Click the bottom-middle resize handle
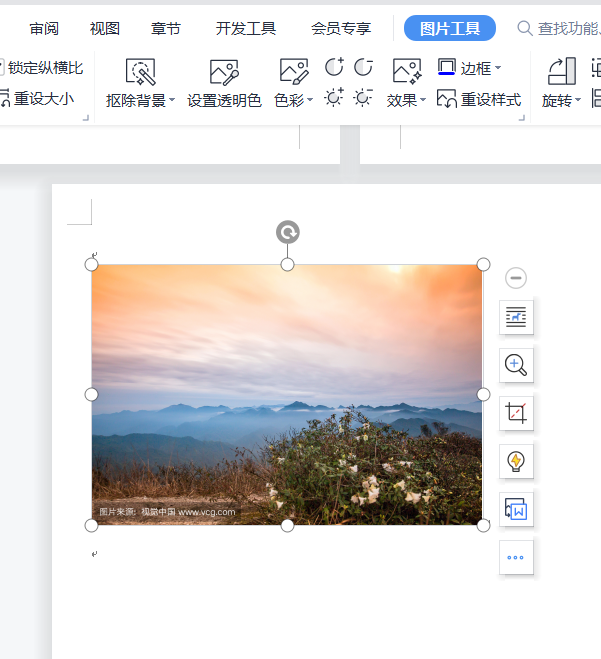The height and width of the screenshot is (659, 601). tap(287, 525)
